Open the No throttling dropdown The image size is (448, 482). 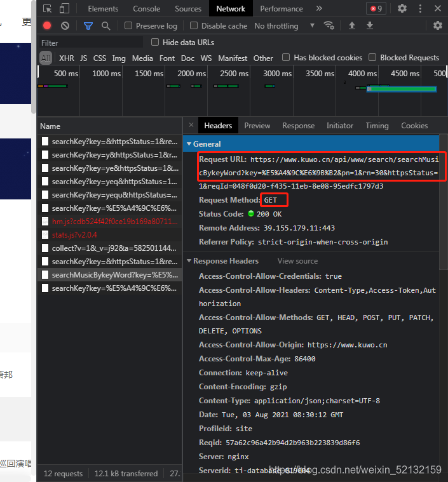pos(284,26)
